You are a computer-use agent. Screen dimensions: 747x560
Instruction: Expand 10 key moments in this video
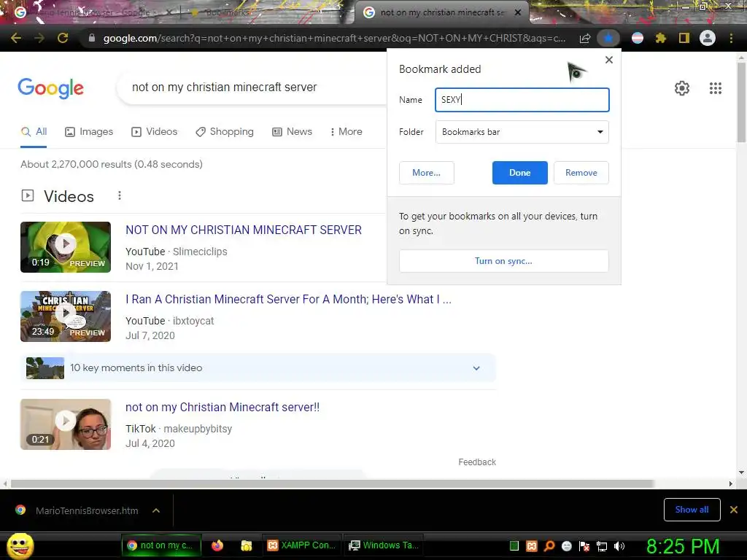(258, 368)
